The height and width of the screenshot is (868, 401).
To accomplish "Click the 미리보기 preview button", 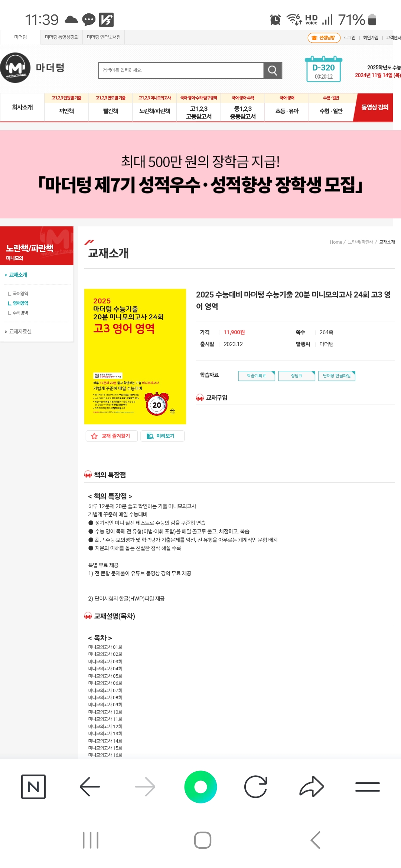I will [163, 436].
